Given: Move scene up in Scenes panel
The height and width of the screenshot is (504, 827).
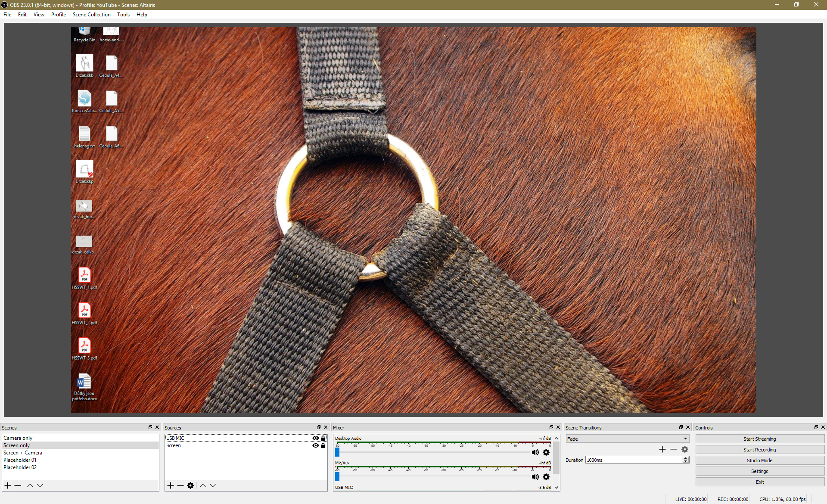Looking at the screenshot, I should coord(30,485).
